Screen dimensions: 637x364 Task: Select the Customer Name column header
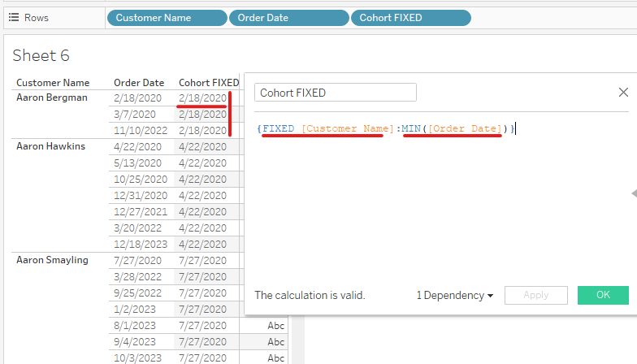pyautogui.click(x=53, y=83)
